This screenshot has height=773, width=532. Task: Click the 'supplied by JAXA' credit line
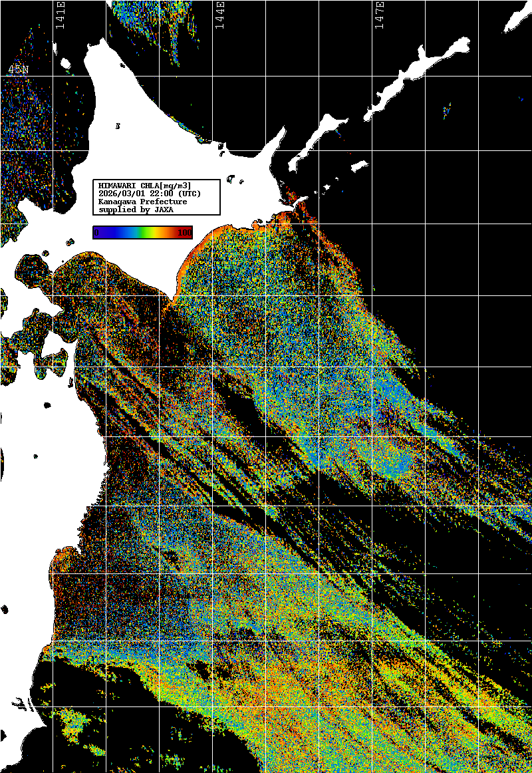tap(136, 210)
